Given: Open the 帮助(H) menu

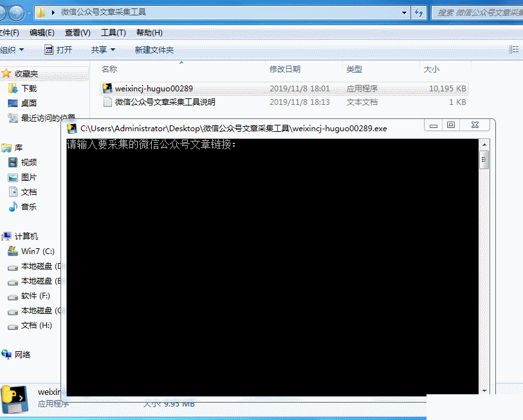Looking at the screenshot, I should click(x=149, y=33).
